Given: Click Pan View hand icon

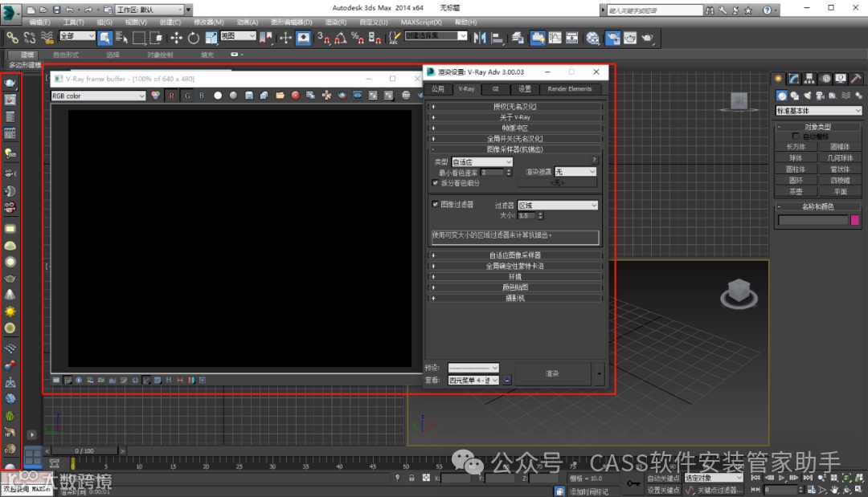Looking at the screenshot, I should 835,490.
